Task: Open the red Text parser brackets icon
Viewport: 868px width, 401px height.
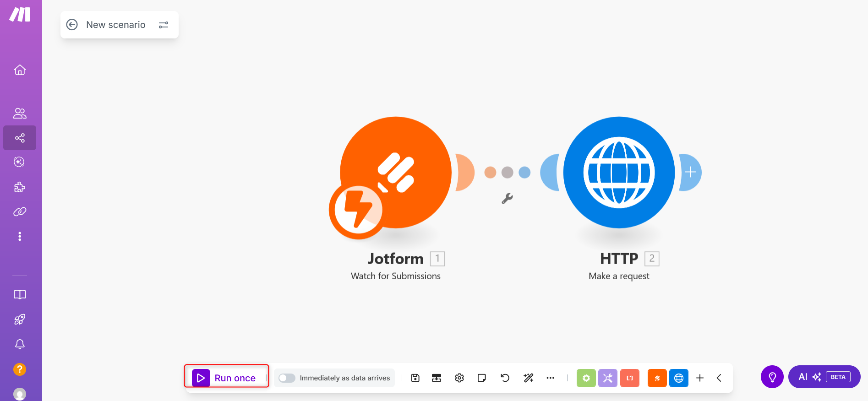Action: click(630, 378)
